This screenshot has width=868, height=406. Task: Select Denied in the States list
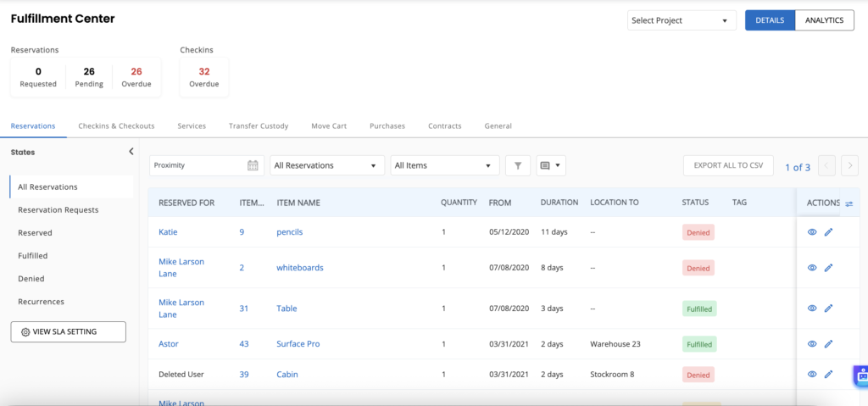[x=31, y=278]
